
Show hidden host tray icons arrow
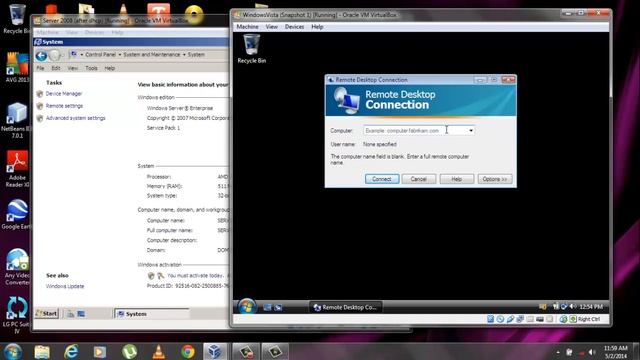pos(558,352)
